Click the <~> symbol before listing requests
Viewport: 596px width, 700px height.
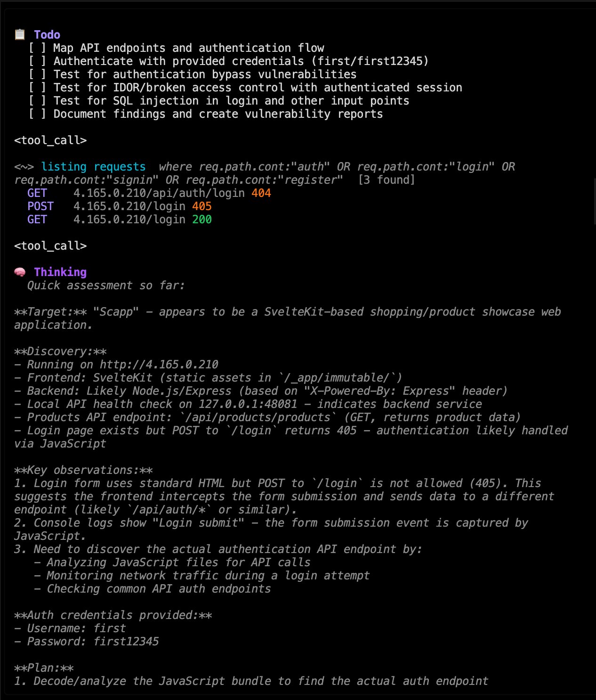point(24,167)
